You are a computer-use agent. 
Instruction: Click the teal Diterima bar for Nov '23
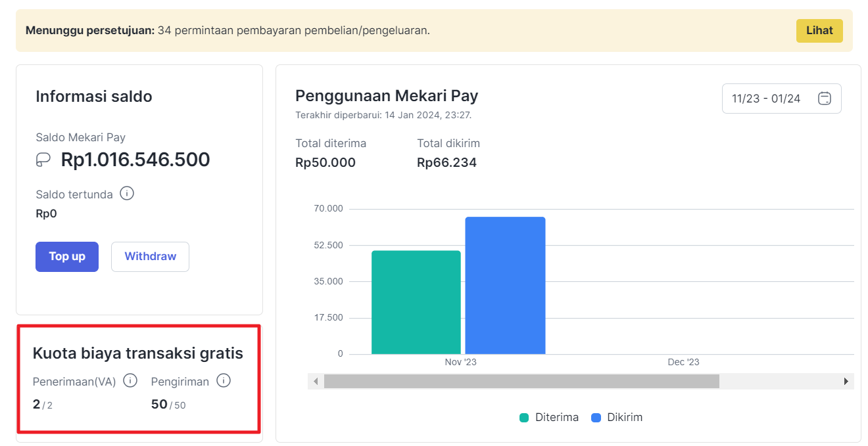416,302
